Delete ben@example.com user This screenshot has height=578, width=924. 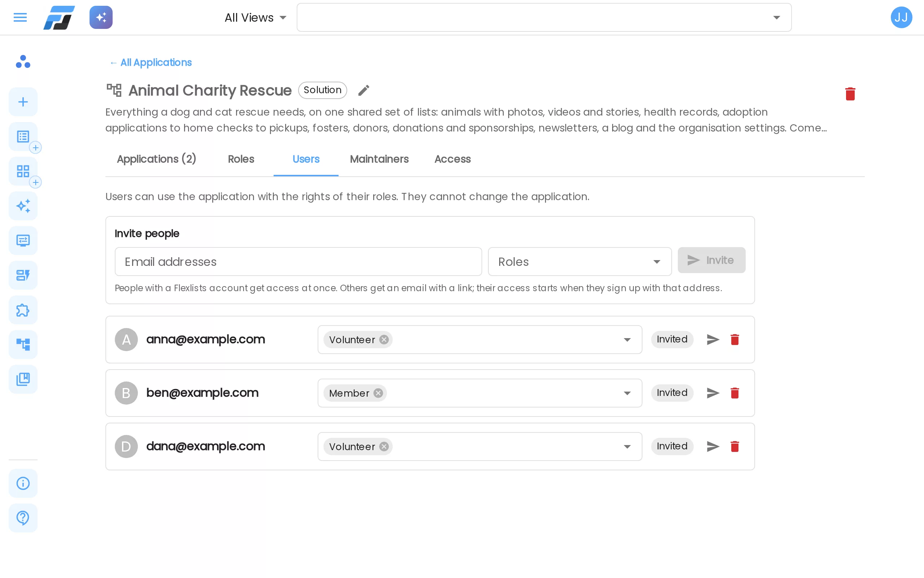pyautogui.click(x=735, y=393)
